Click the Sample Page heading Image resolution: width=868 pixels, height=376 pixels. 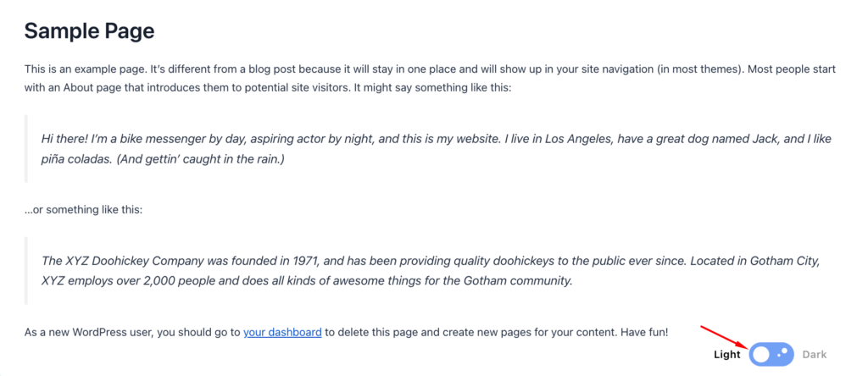(x=89, y=31)
